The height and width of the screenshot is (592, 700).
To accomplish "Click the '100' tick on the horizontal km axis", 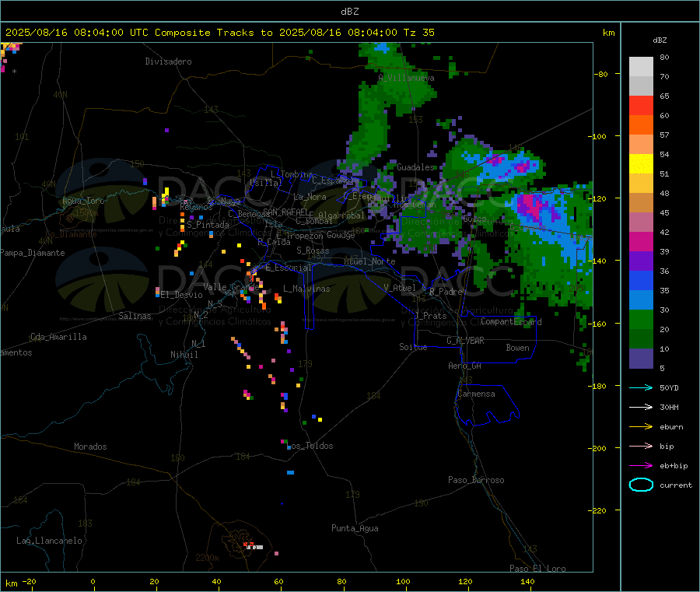I will point(403,582).
